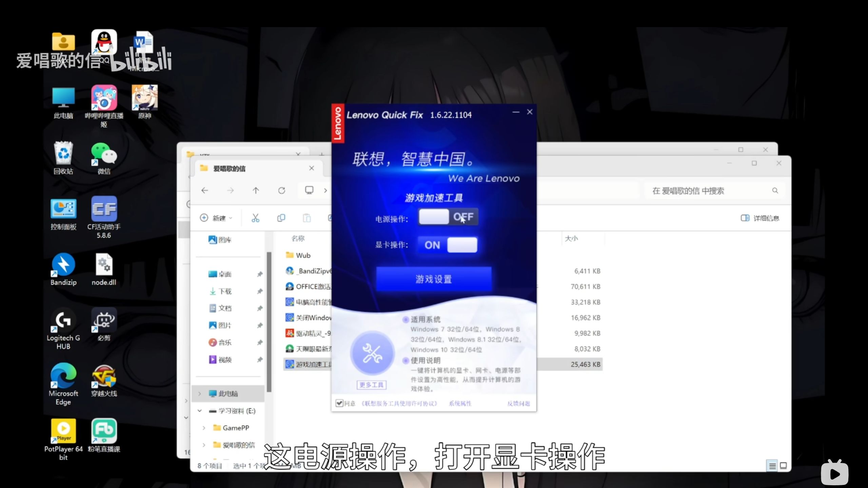
Task: Select the _BandiZip file
Action: (308, 271)
